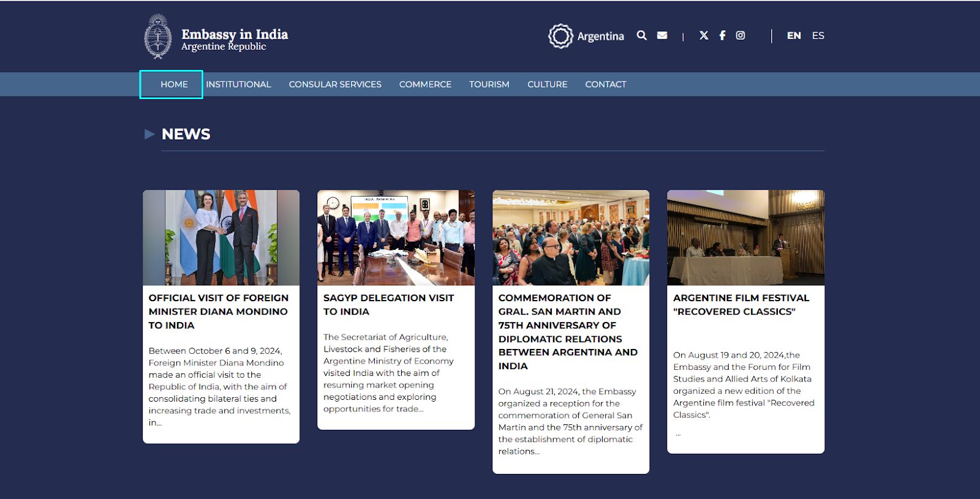
Task: Click the NEWS section heading
Action: coord(186,134)
